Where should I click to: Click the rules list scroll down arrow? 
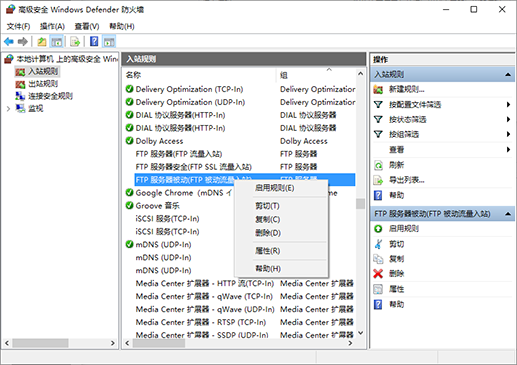tap(360, 333)
